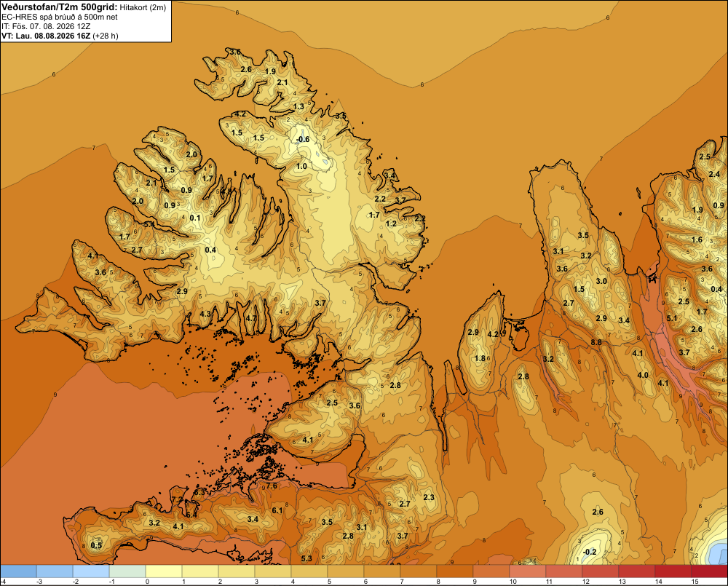Image resolution: width=728 pixels, height=586 pixels.
Task: Click the '6.4' temperature value on the map
Action: pos(191,515)
